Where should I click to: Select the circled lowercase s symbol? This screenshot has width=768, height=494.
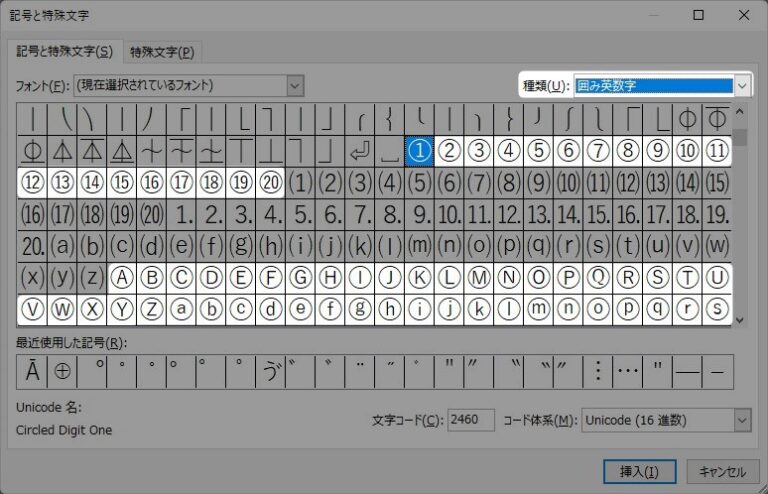click(x=716, y=308)
